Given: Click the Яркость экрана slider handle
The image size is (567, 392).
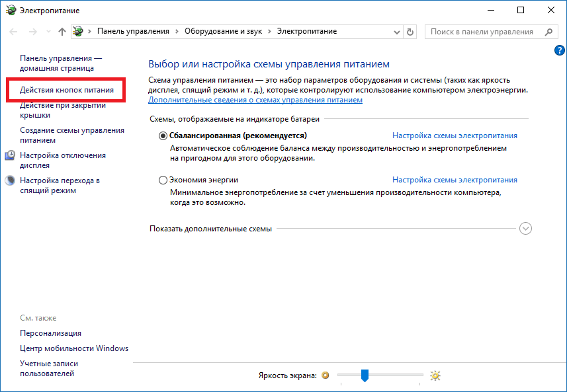Looking at the screenshot, I should [365, 375].
